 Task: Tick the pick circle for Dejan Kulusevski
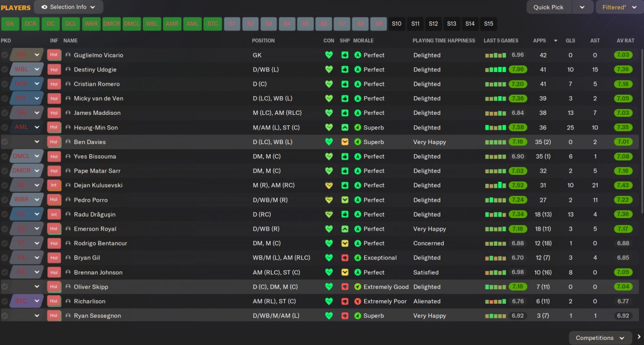(5, 185)
